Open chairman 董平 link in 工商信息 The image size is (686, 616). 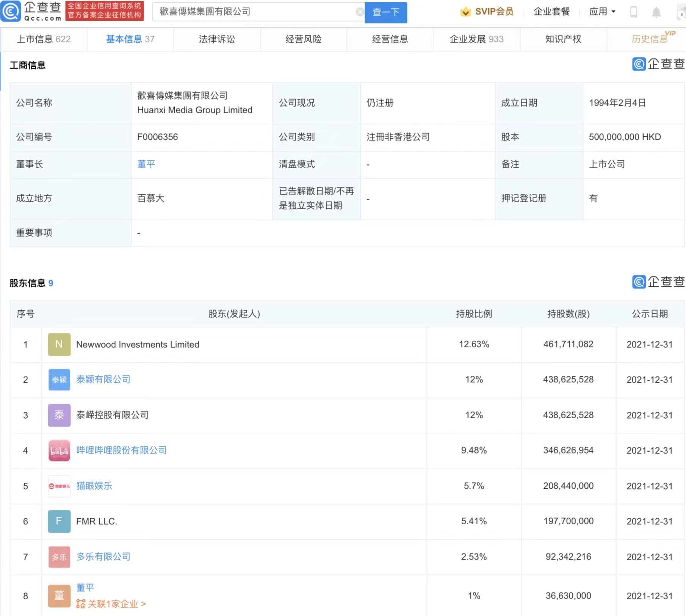(146, 164)
